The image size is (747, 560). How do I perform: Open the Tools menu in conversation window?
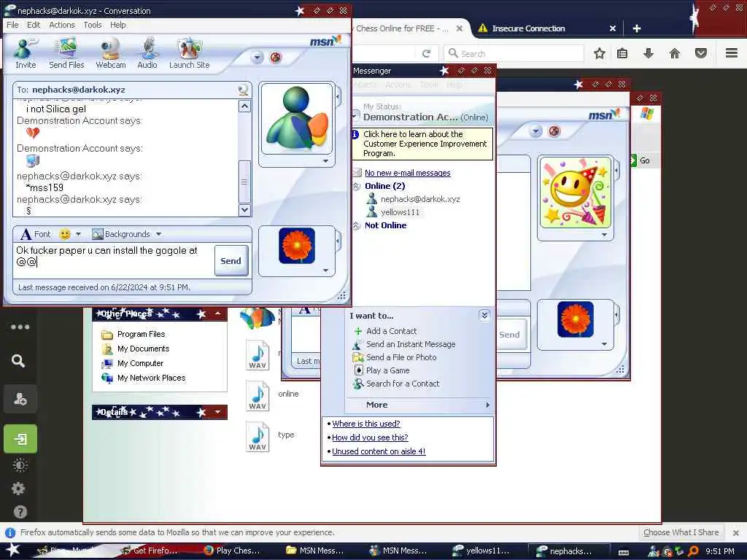point(93,25)
